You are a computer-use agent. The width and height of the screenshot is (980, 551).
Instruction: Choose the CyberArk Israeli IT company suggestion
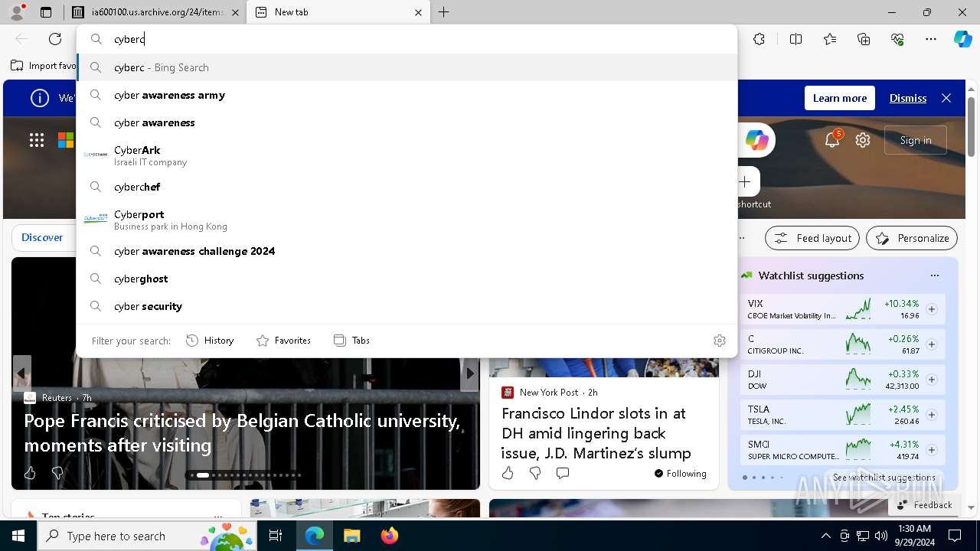click(407, 155)
